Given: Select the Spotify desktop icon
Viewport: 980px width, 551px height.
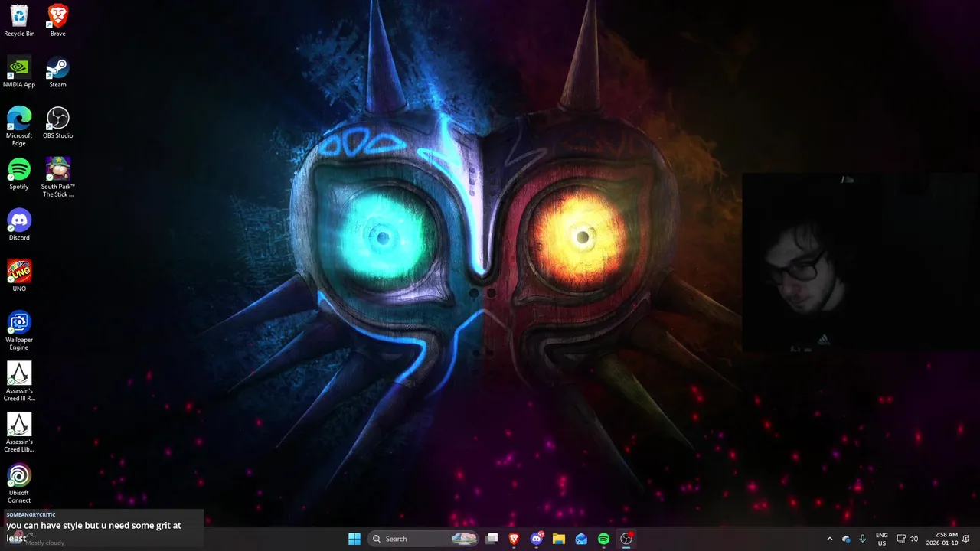Looking at the screenshot, I should (19, 174).
